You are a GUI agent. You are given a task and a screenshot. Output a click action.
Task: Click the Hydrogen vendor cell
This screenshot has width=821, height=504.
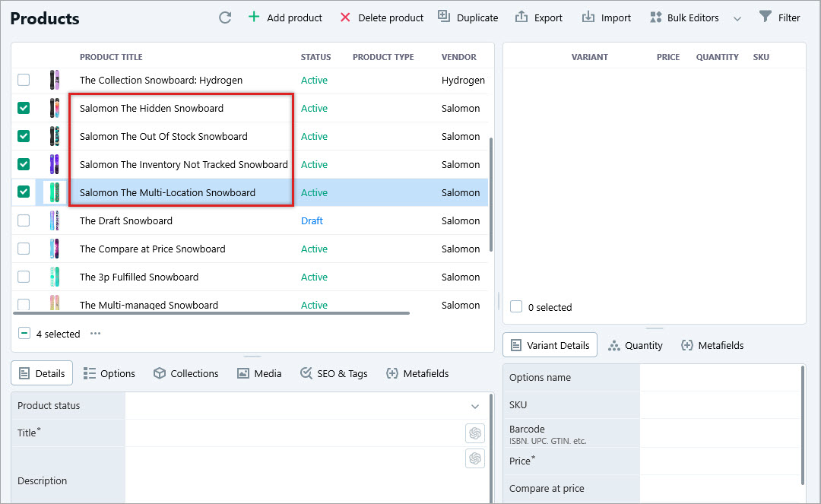[463, 80]
